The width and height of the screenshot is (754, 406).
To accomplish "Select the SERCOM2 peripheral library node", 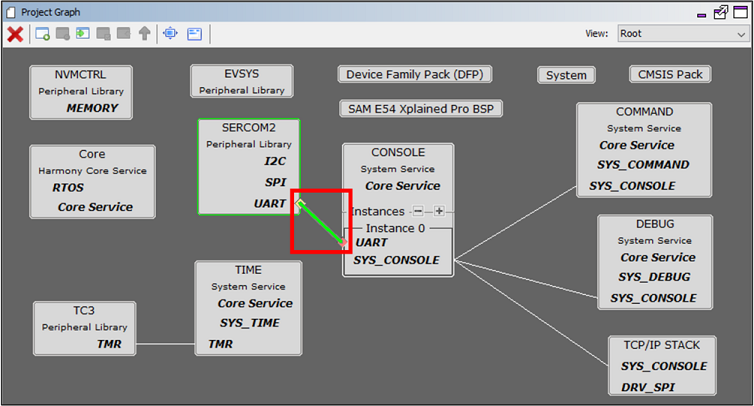I will pyautogui.click(x=246, y=130).
